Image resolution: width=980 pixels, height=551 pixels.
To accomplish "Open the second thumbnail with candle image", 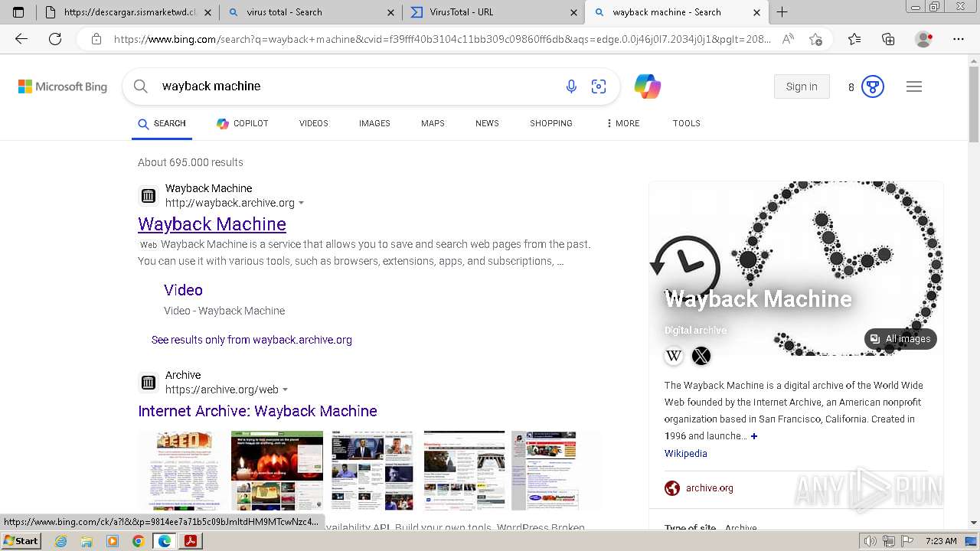I will tap(277, 471).
